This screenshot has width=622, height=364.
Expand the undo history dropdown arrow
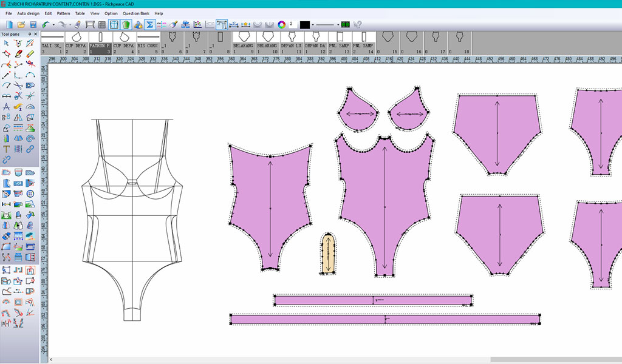(53, 25)
